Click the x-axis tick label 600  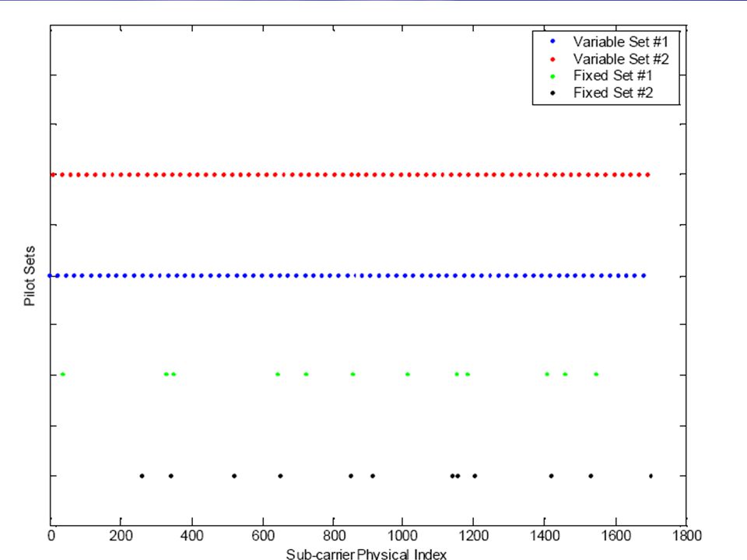(x=262, y=536)
